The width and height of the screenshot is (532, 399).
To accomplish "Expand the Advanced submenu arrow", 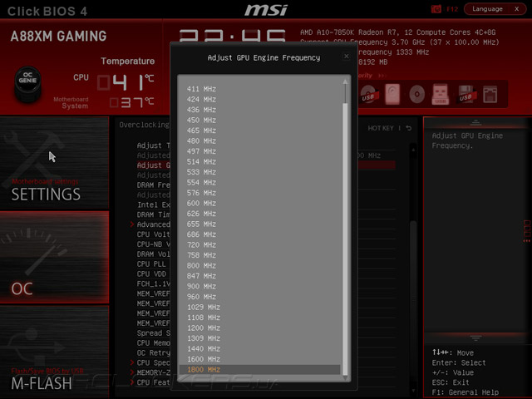I will coord(132,224).
